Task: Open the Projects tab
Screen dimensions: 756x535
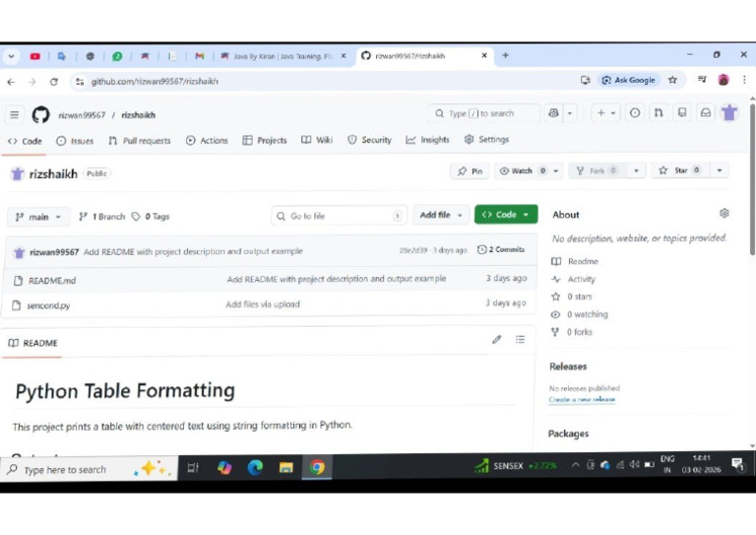Action: coord(264,140)
